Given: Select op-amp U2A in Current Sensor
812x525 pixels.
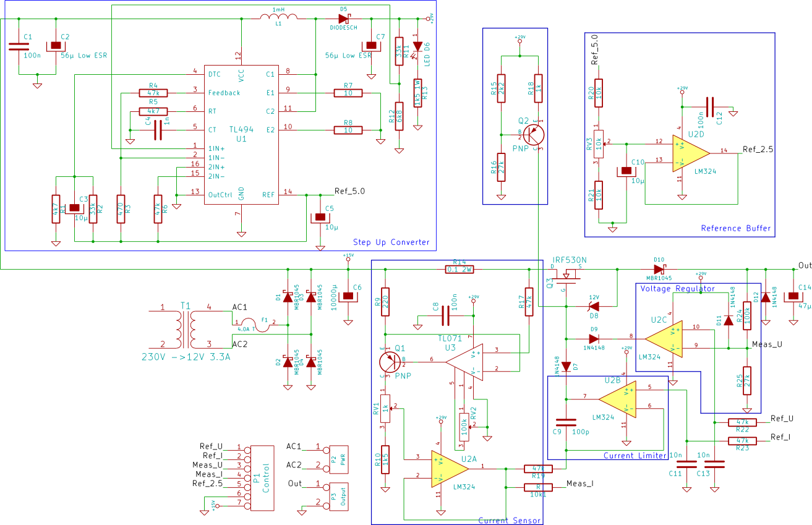Looking at the screenshot, I should click(450, 468).
